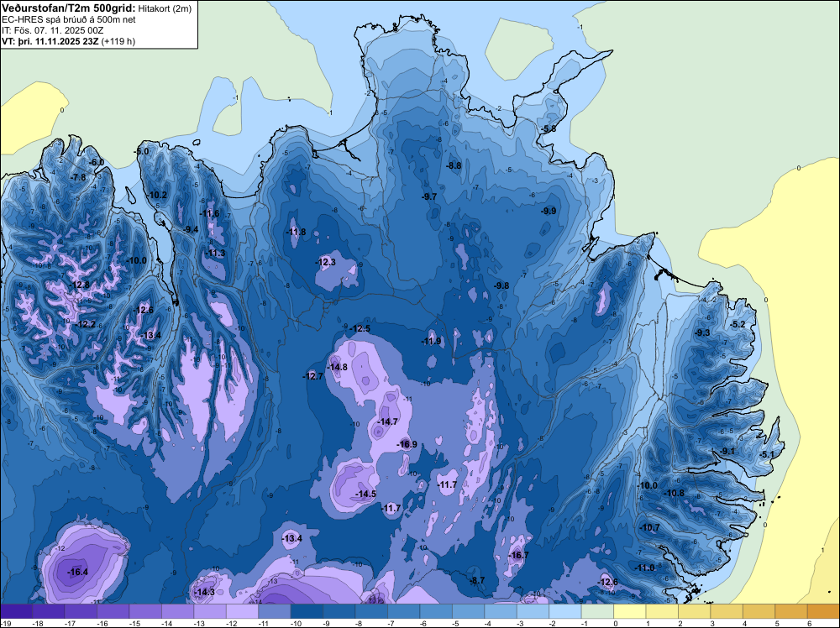Image resolution: width=840 pixels, height=628 pixels.
Task: Click the -10.8 temperature label
Action: [x=674, y=493]
